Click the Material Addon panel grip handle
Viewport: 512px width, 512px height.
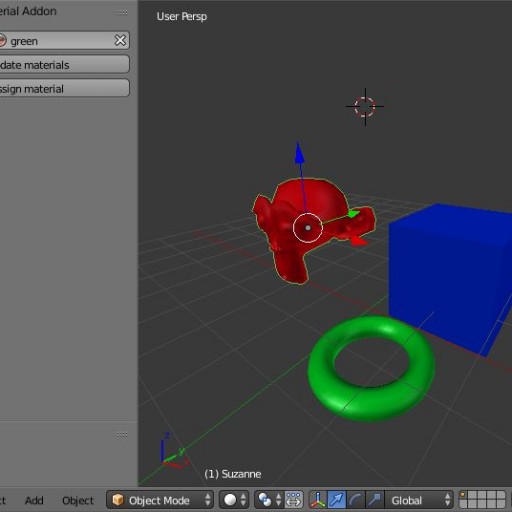pyautogui.click(x=122, y=13)
